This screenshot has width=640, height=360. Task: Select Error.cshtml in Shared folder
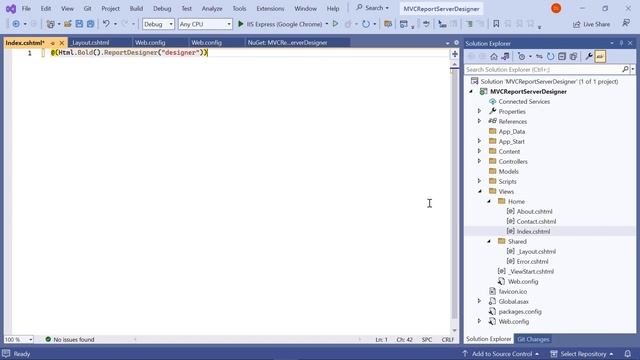[x=532, y=262]
